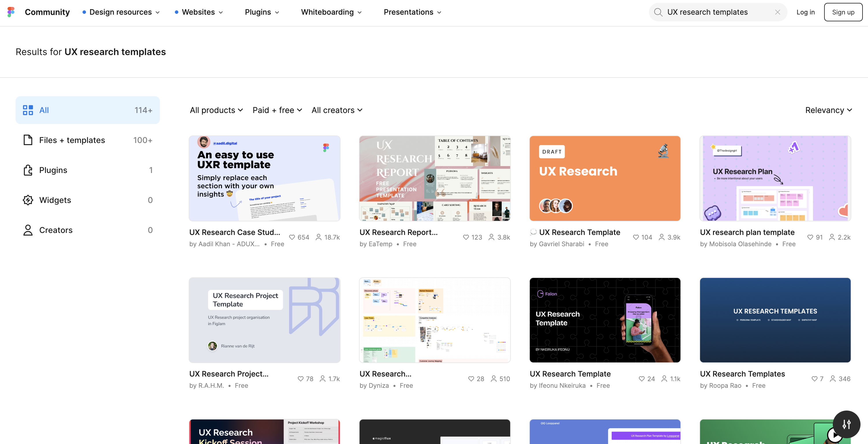Viewport: 868px width, 444px height.
Task: Click the Figma logo icon
Action: [10, 12]
